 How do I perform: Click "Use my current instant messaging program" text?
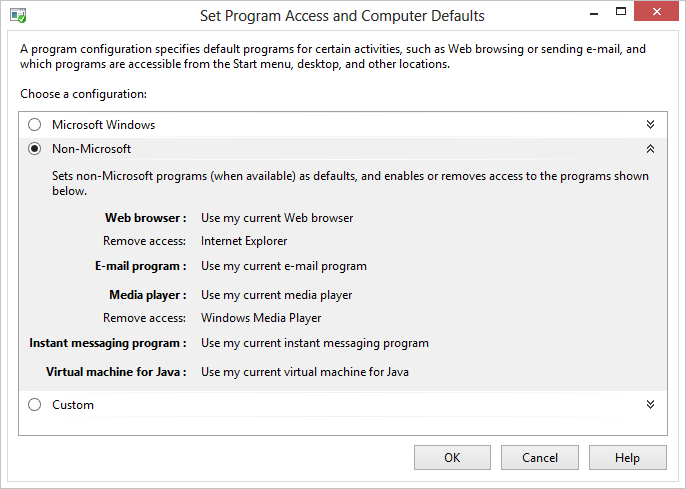(x=314, y=343)
